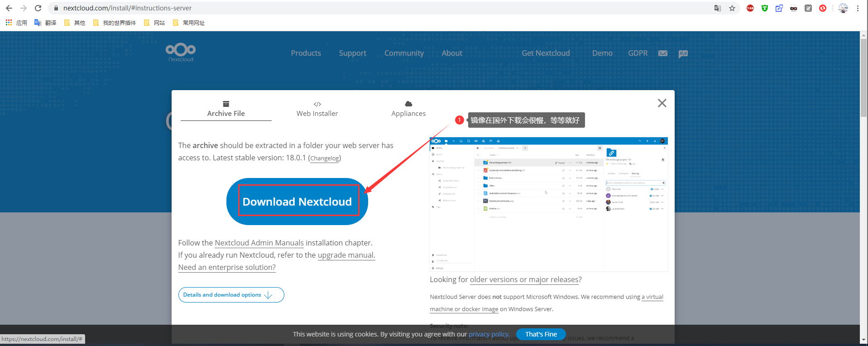Click the envelope contact icon
This screenshot has width=868, height=346.
point(663,53)
